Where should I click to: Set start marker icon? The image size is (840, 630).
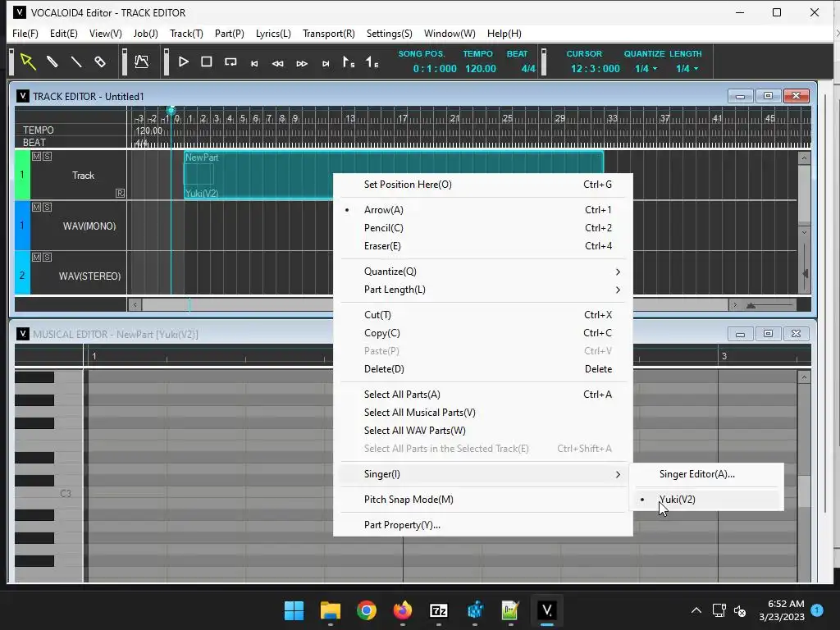point(348,62)
